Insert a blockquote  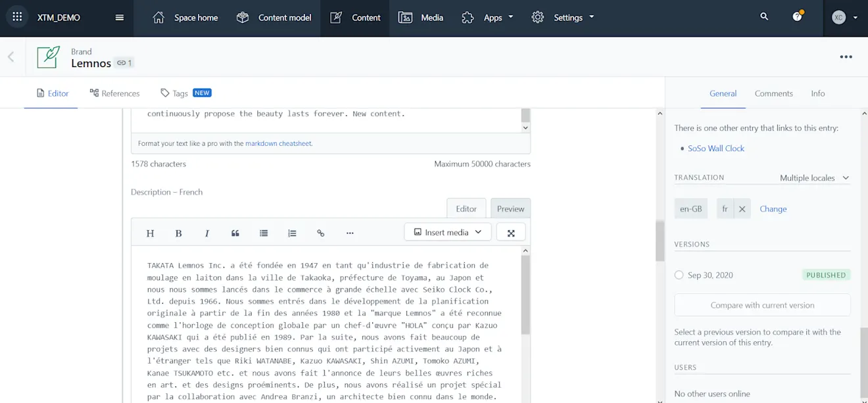coord(235,233)
